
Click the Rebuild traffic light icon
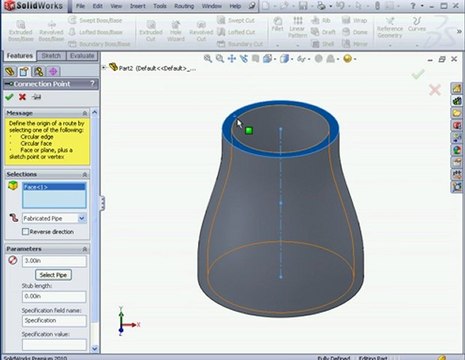[x=377, y=6]
